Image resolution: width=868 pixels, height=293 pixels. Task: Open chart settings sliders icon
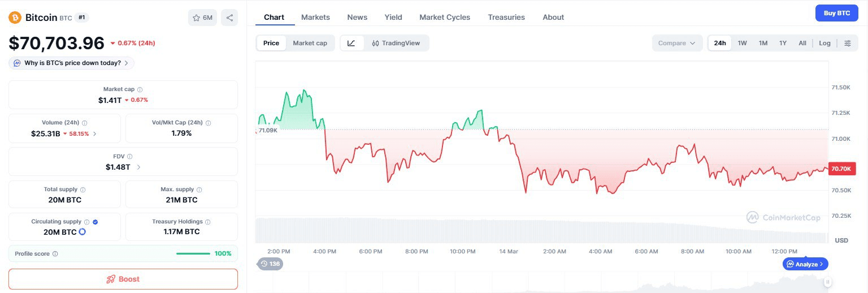pyautogui.click(x=847, y=43)
